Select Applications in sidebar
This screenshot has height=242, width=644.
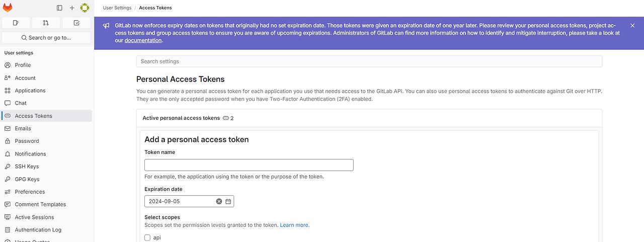pos(46,91)
